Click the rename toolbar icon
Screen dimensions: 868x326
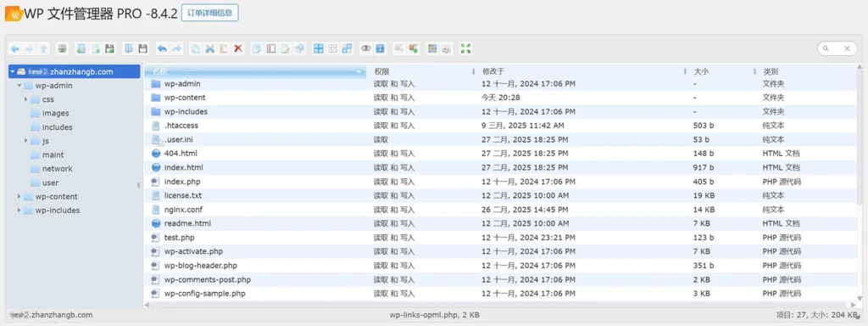[x=271, y=48]
